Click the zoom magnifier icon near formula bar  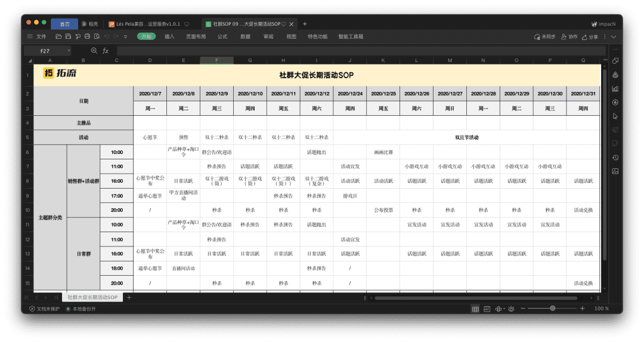[x=94, y=51]
